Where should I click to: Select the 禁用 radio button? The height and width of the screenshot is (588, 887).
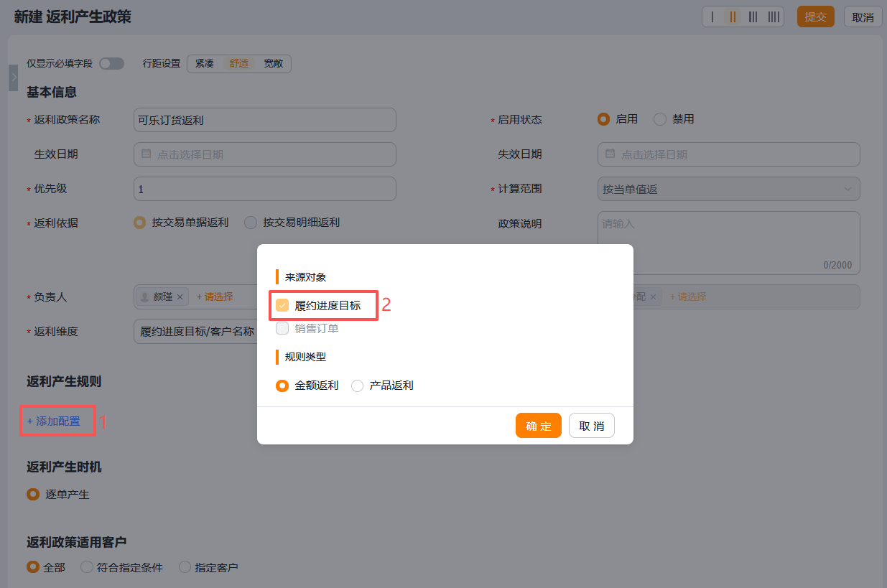660,119
